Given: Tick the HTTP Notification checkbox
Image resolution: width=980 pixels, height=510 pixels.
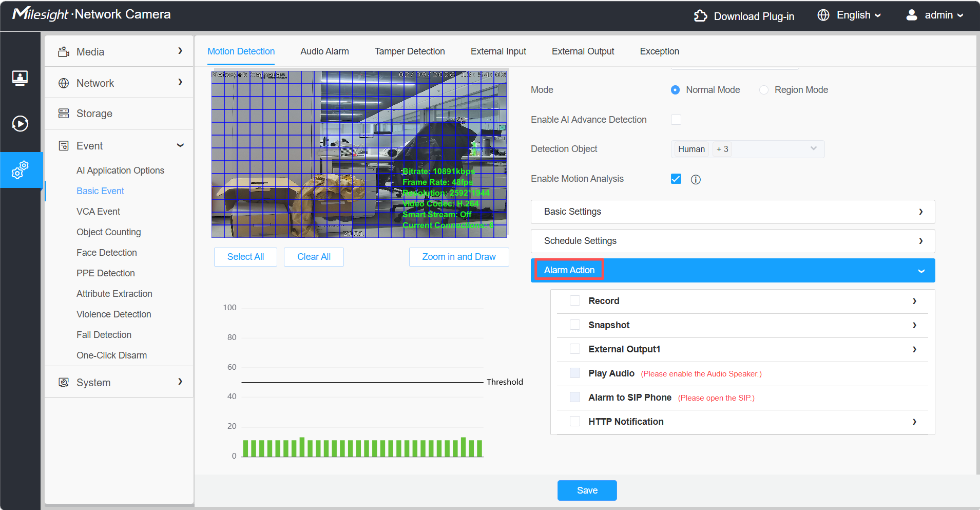Looking at the screenshot, I should pyautogui.click(x=575, y=422).
